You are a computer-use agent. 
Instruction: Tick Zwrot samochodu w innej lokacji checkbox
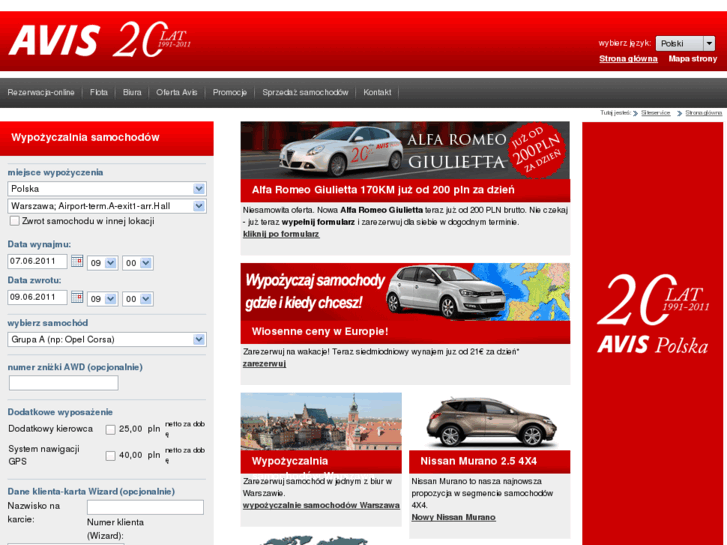15,221
